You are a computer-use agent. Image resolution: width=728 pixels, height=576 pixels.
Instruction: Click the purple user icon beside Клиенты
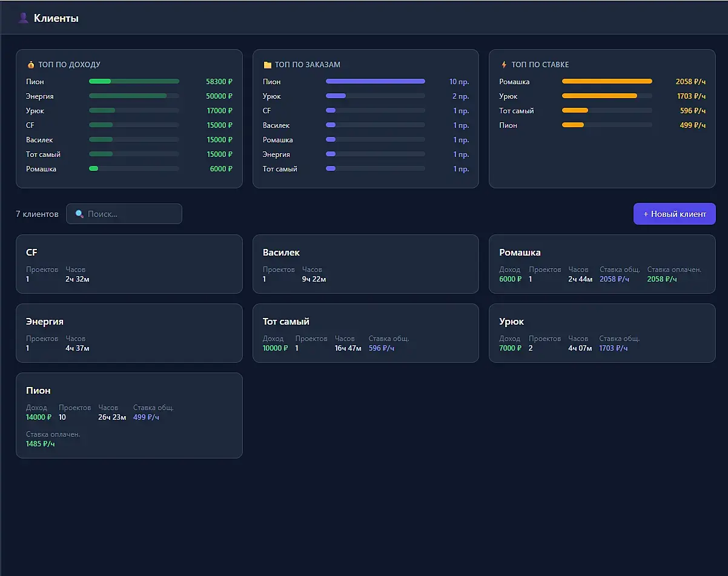[23, 18]
